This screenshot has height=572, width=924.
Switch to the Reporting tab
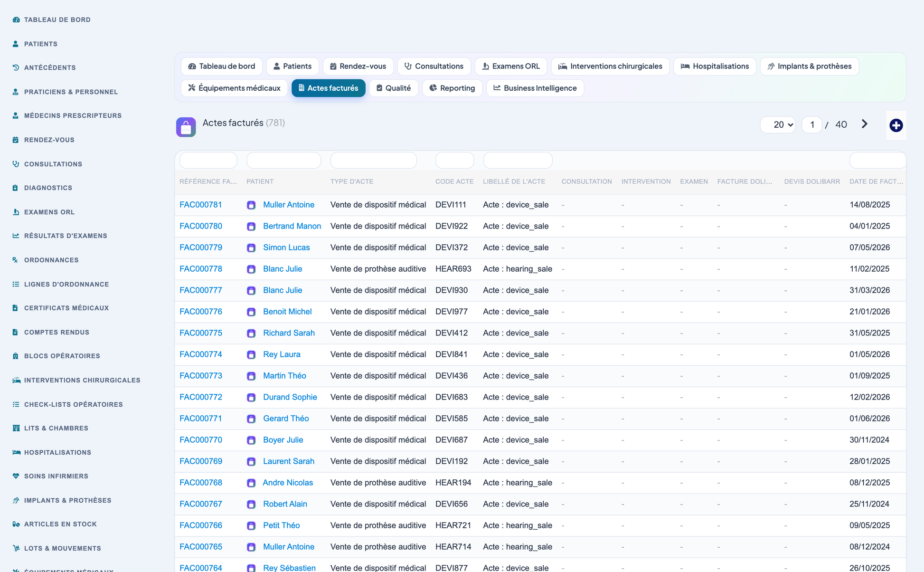(x=452, y=88)
